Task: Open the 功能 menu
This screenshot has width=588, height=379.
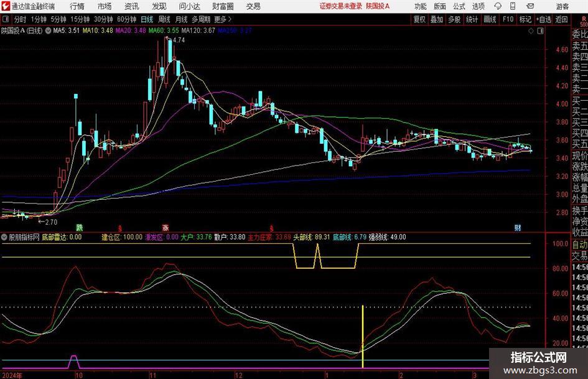Action: (x=421, y=6)
